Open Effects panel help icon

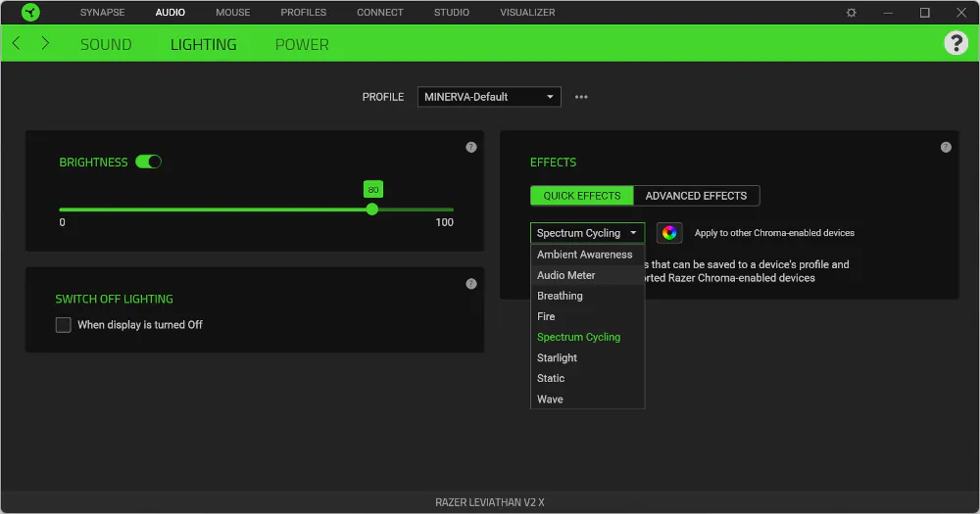pyautogui.click(x=946, y=148)
